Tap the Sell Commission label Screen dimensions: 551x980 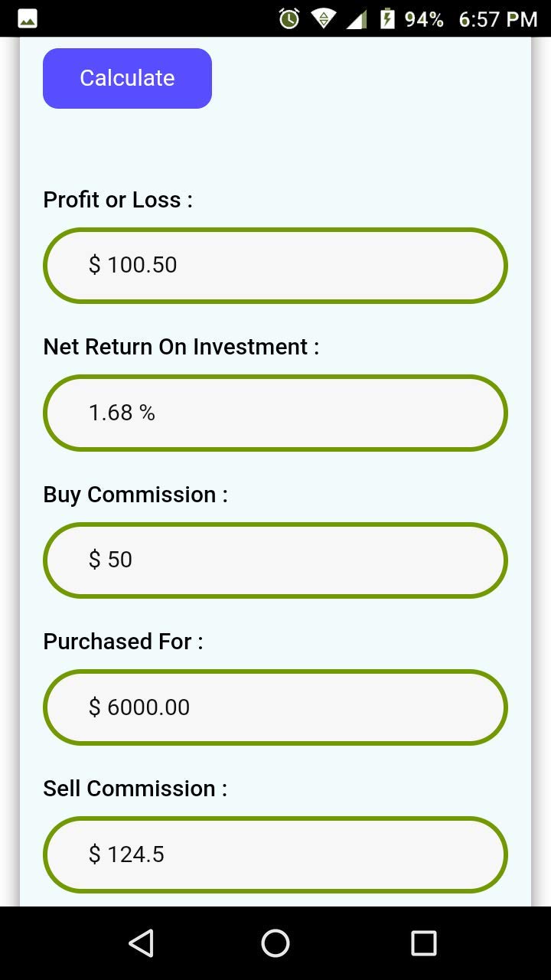tap(135, 788)
